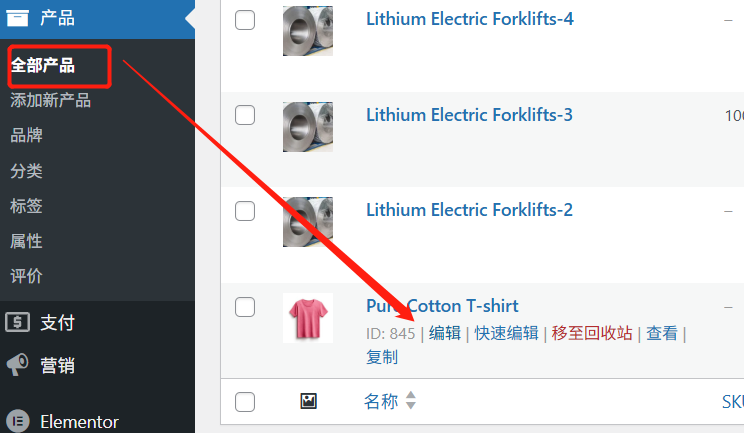Click the Lithium Electric Forklifts-2 product thumbnail

[308, 221]
